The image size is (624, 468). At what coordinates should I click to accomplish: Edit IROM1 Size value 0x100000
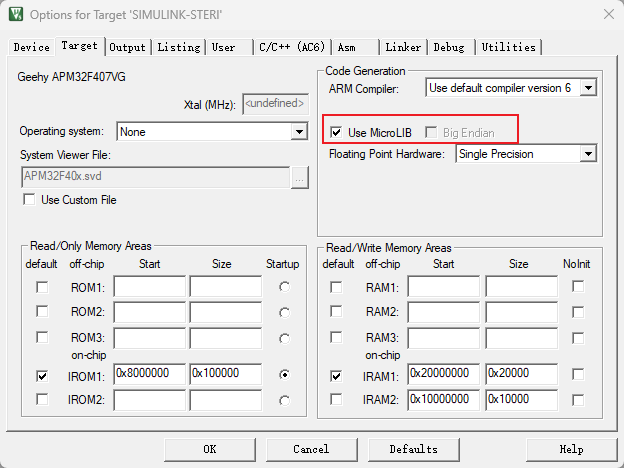click(226, 374)
